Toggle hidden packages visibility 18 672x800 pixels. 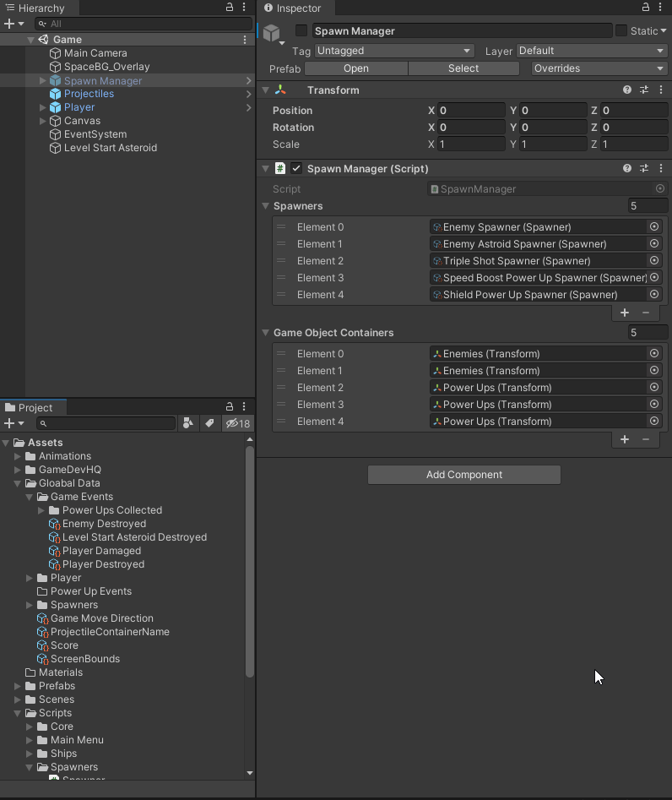click(x=237, y=423)
